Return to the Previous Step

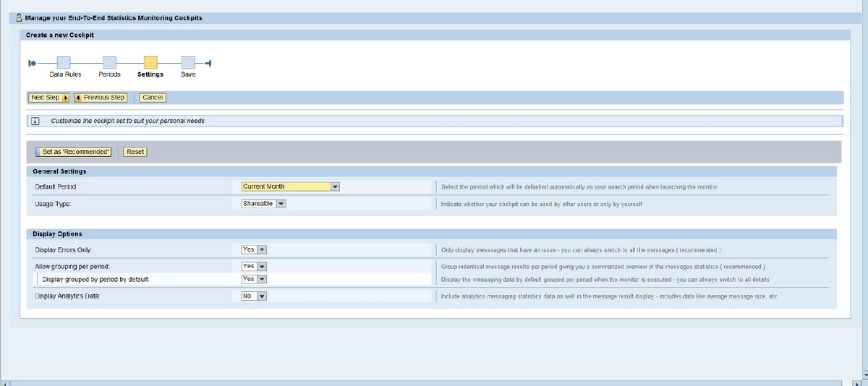pos(101,98)
